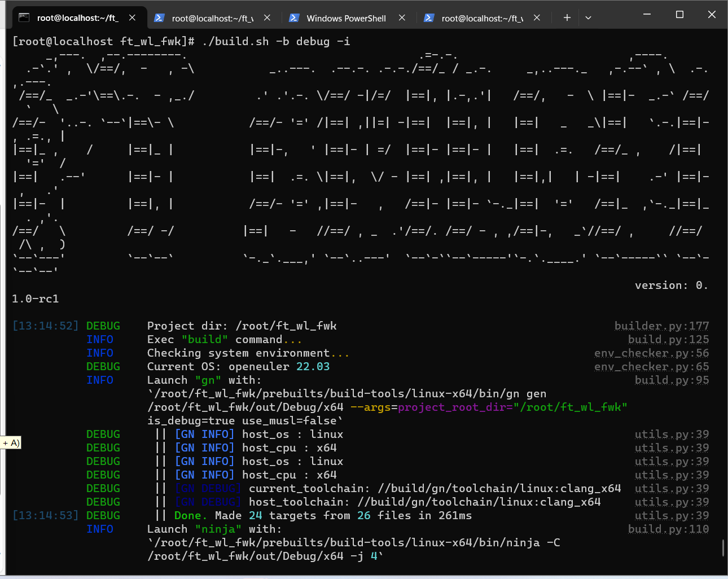728x579 pixels.
Task: Click the terminal scrollbar thumb
Action: [x=723, y=548]
